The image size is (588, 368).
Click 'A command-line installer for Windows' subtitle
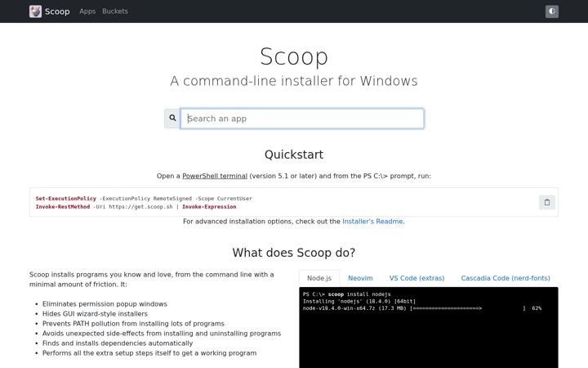tap(294, 81)
